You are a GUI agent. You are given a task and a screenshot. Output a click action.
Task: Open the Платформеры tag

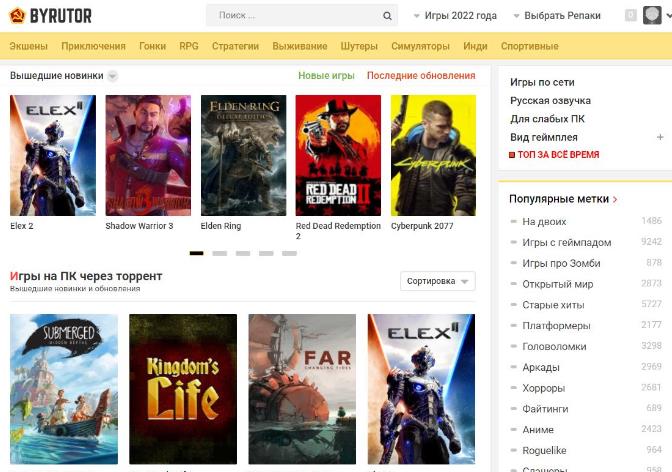(x=556, y=326)
